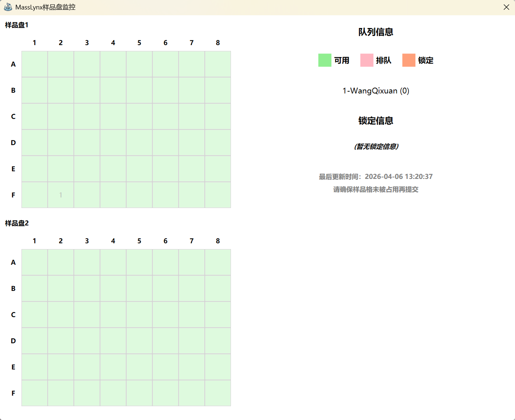This screenshot has height=420, width=515.
Task: Select cell F2 marked 1 in 样品盘1
Action: click(61, 195)
